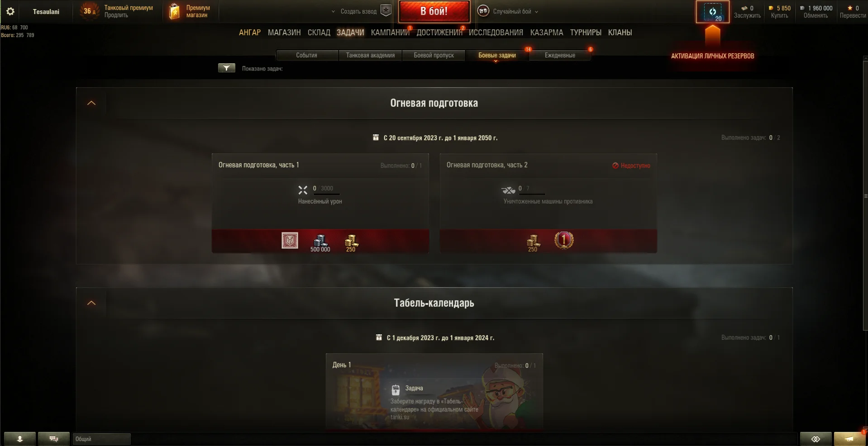
Task: Open the Случайный бой mode dropdown
Action: tap(508, 11)
